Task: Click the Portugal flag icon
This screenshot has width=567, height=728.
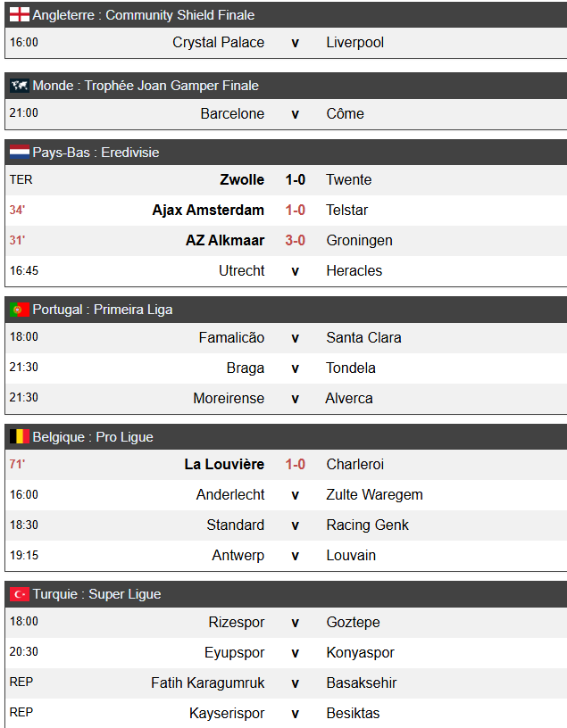Action: pos(20,310)
